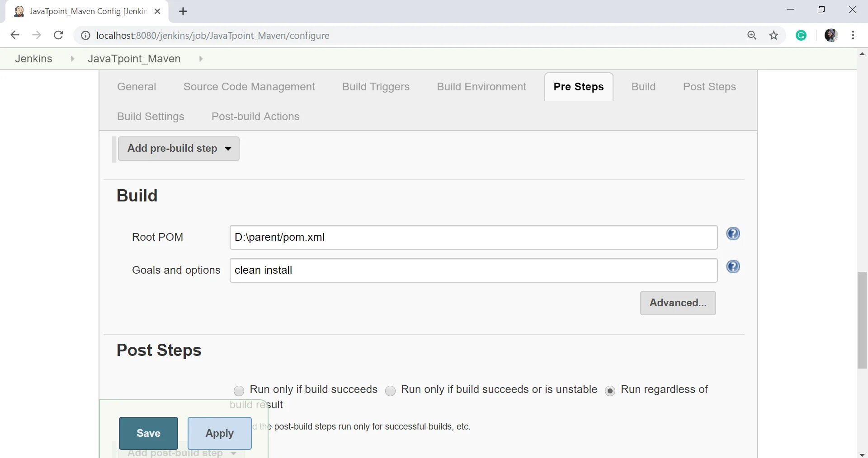Go back with the browser back arrow

15,35
